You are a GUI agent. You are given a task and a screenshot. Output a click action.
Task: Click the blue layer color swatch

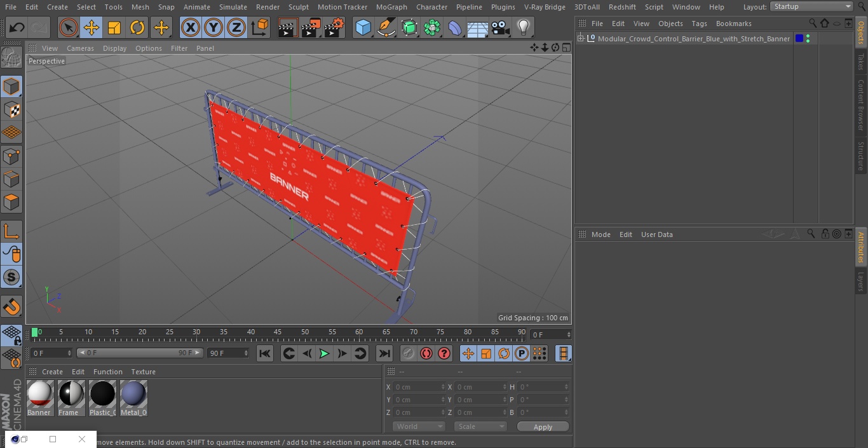[799, 39]
